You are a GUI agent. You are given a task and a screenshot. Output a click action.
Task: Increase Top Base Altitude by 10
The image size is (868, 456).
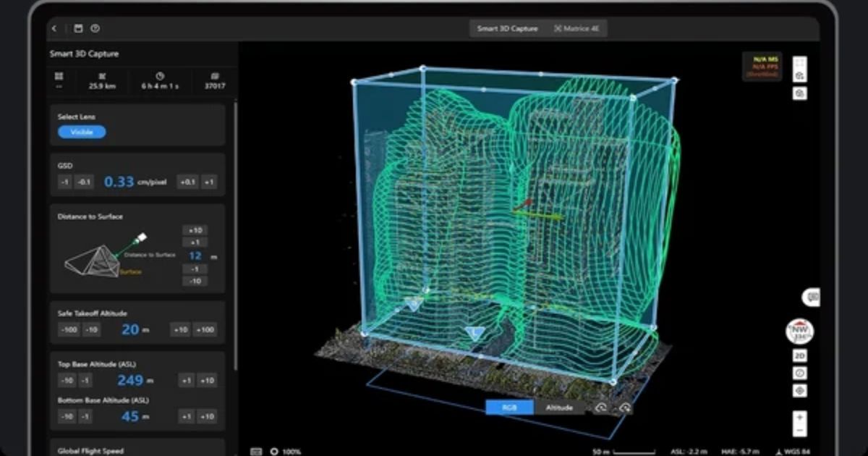pos(207,381)
